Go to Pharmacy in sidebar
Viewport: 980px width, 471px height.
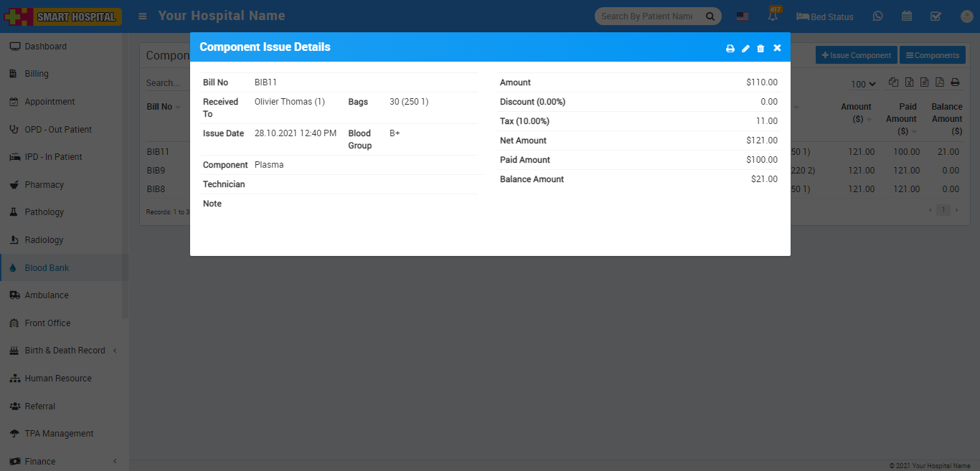[x=44, y=185]
